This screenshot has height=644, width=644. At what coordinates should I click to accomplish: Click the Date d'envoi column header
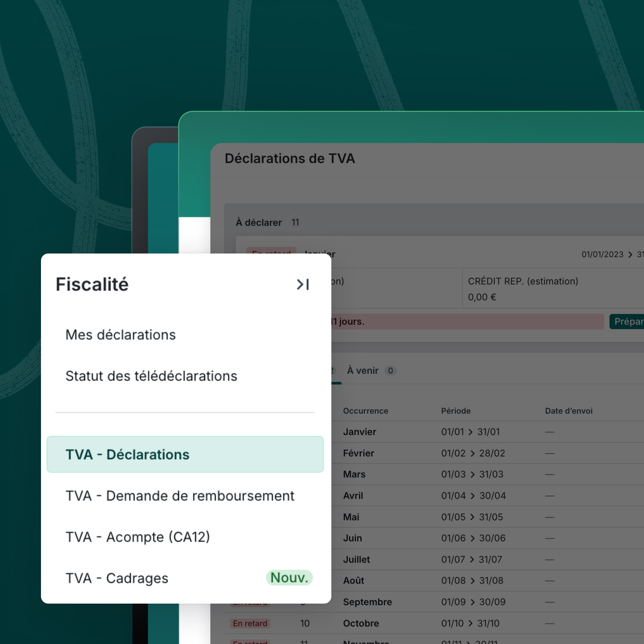tap(569, 411)
